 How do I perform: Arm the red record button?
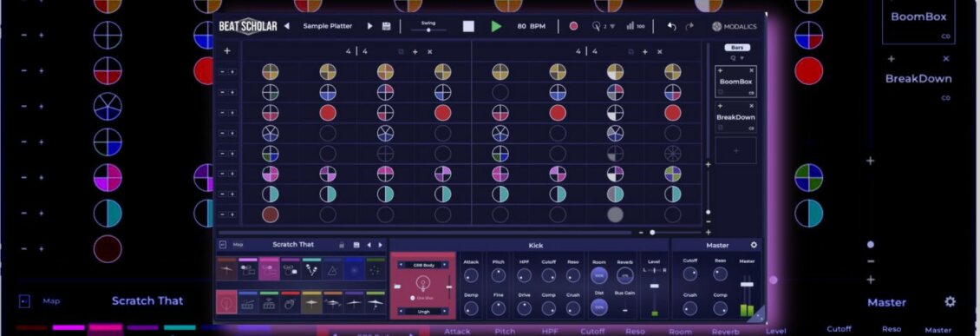point(573,26)
